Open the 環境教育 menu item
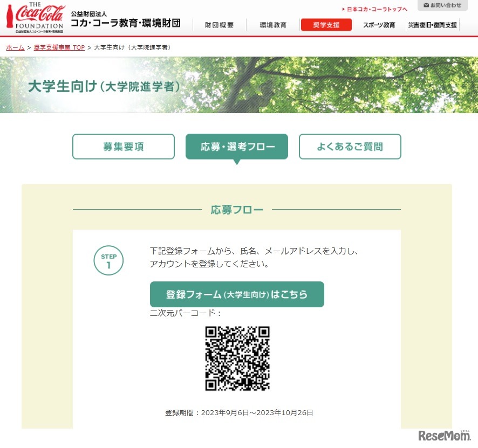 click(273, 25)
